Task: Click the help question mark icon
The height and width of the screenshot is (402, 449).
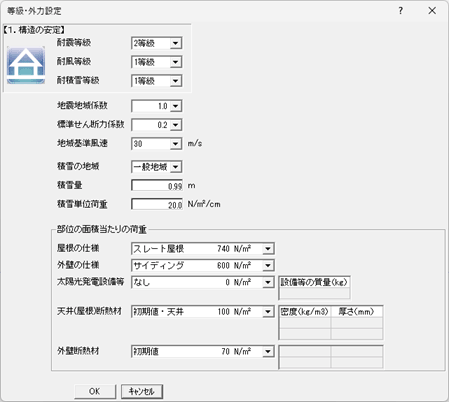Action: coord(400,11)
